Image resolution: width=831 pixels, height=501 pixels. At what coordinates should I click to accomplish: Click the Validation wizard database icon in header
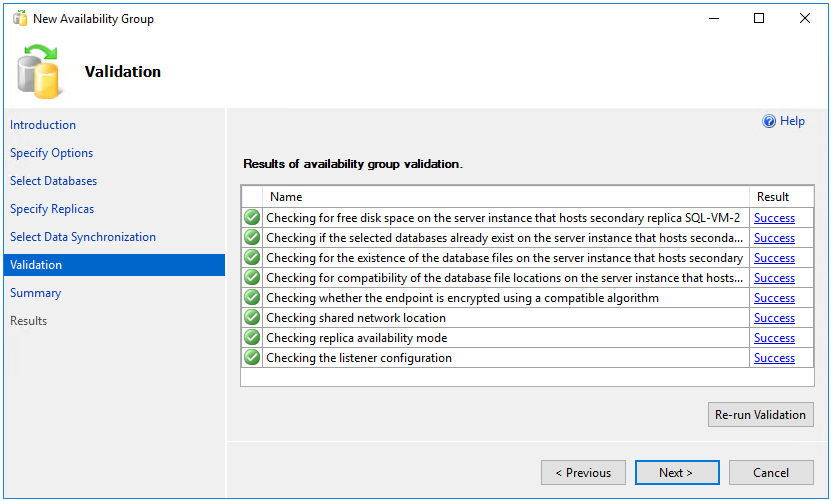pyautogui.click(x=39, y=71)
